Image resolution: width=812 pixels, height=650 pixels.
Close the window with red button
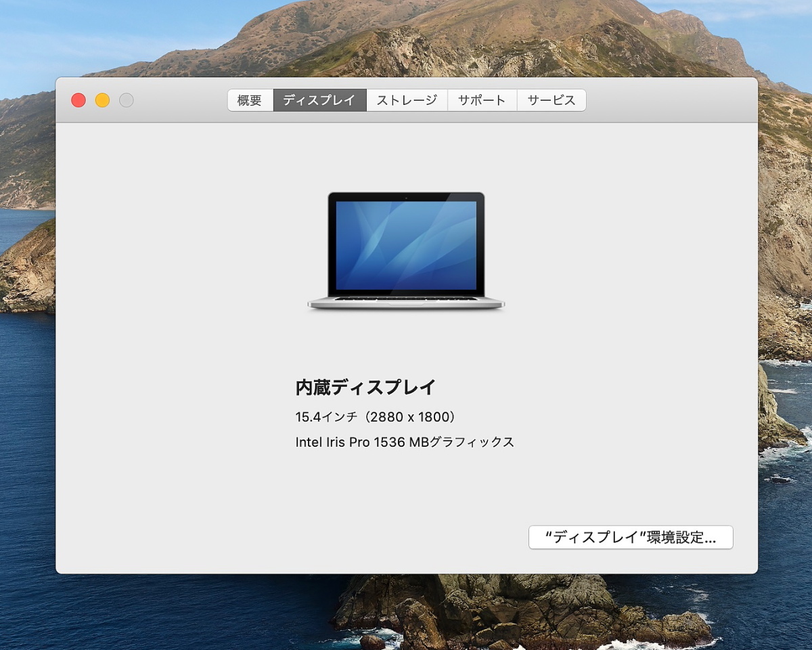point(78,100)
